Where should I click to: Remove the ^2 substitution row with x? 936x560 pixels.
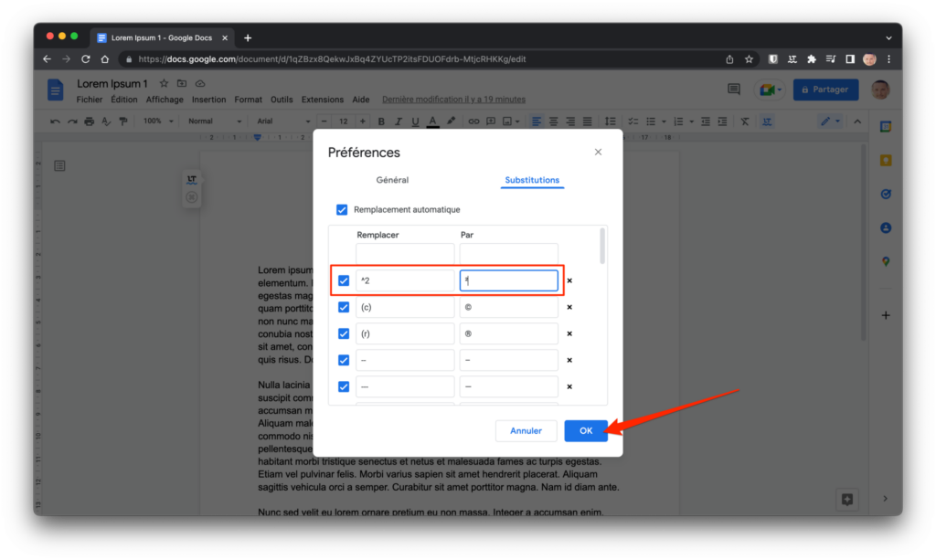pyautogui.click(x=569, y=281)
